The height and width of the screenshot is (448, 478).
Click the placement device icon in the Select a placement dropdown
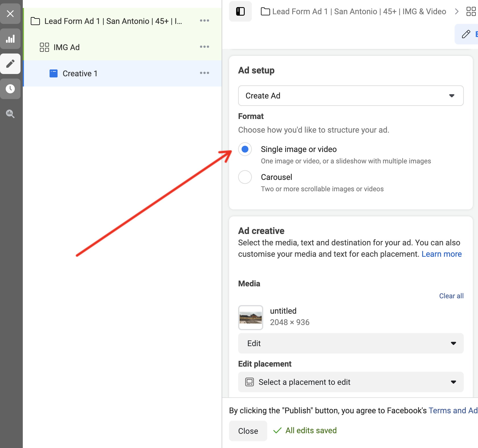[250, 382]
